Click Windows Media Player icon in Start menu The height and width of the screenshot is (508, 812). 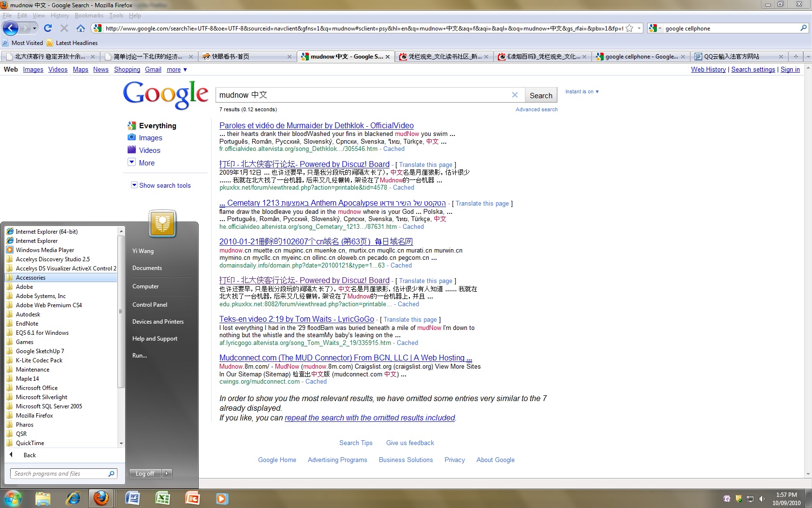(x=10, y=250)
